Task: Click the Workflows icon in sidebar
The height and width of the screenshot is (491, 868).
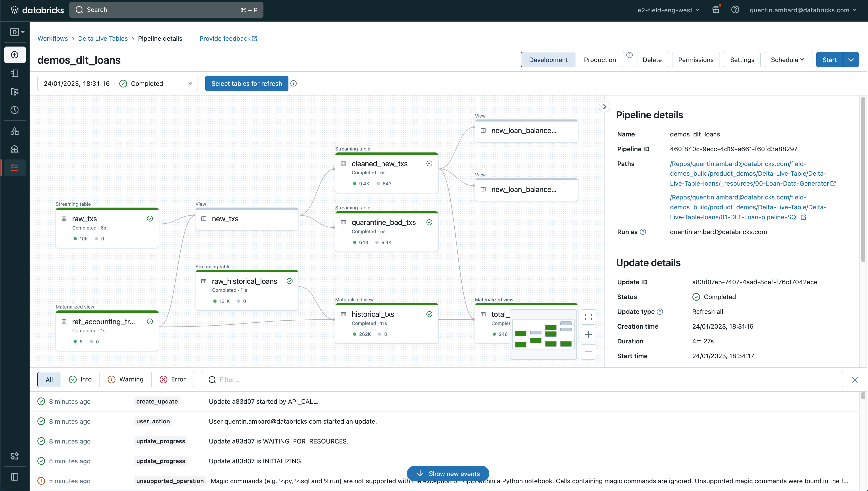Action: point(15,168)
